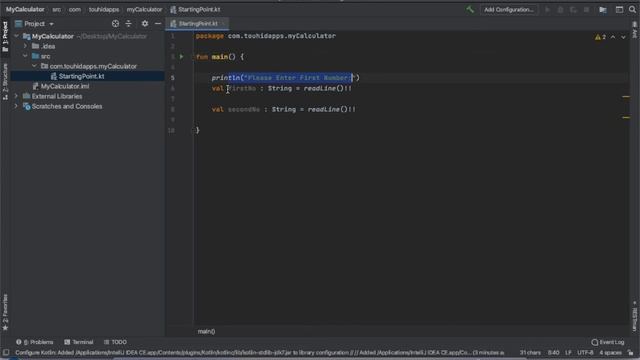The width and height of the screenshot is (640, 360).
Task: Click the Search Everywhere magnifier icon
Action: point(632,9)
